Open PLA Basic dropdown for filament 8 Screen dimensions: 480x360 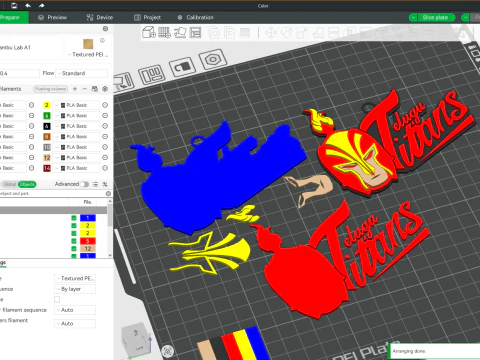point(76,137)
